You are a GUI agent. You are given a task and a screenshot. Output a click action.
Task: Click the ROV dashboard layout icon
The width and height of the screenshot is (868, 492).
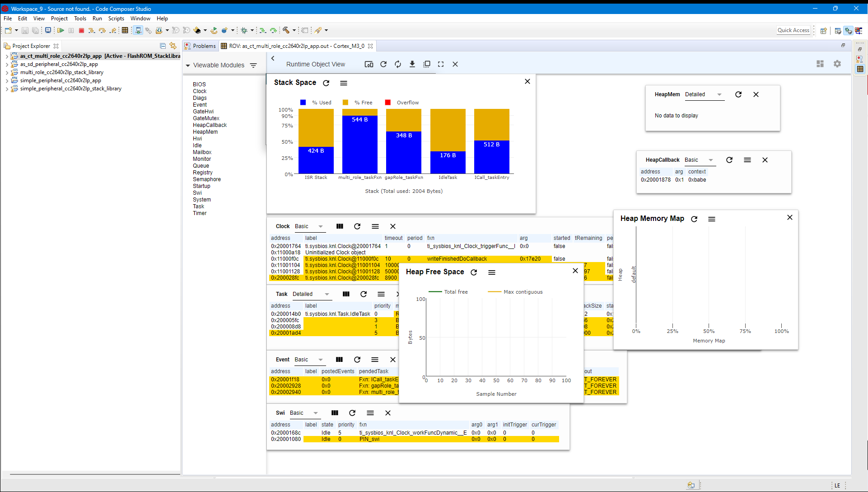(x=820, y=64)
